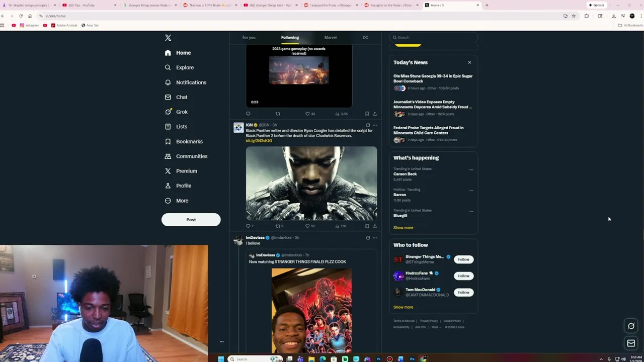Show more under What's happening

tap(403, 228)
